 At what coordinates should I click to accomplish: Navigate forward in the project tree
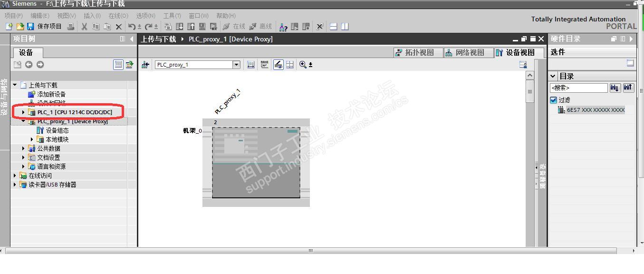[x=40, y=65]
